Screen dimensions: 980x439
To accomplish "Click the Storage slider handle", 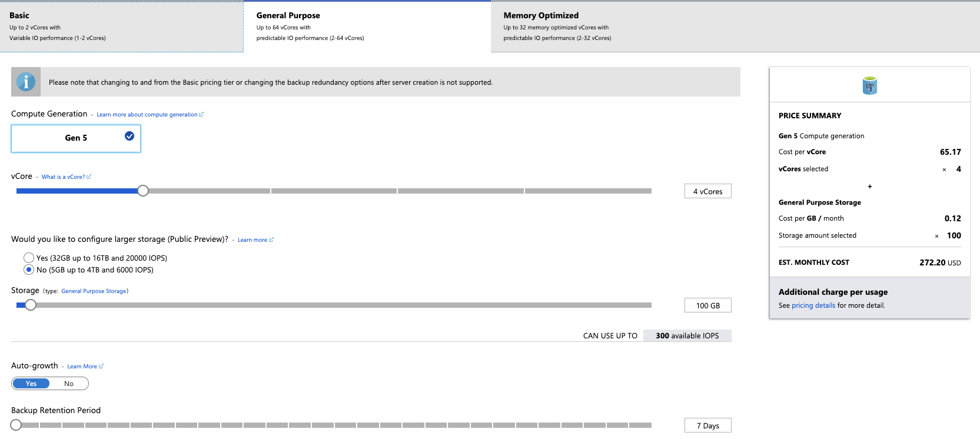I will point(31,305).
